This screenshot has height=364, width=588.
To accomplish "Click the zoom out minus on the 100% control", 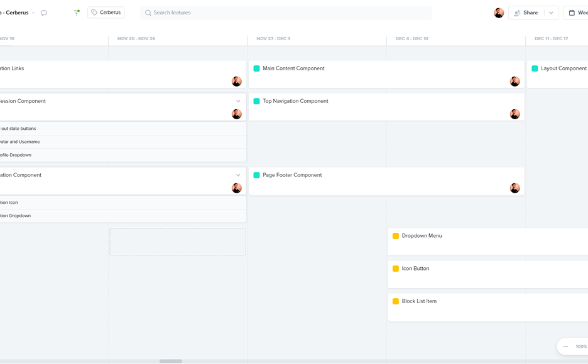I will pyautogui.click(x=566, y=346).
